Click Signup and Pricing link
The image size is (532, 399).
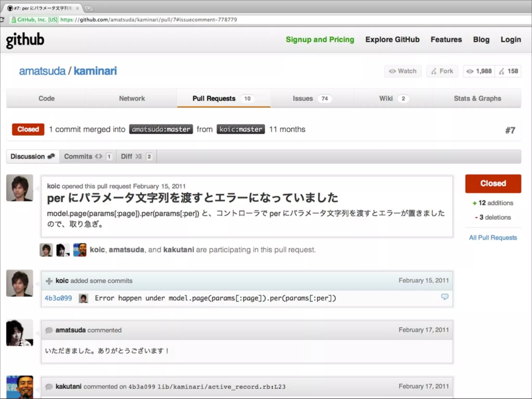tap(320, 39)
